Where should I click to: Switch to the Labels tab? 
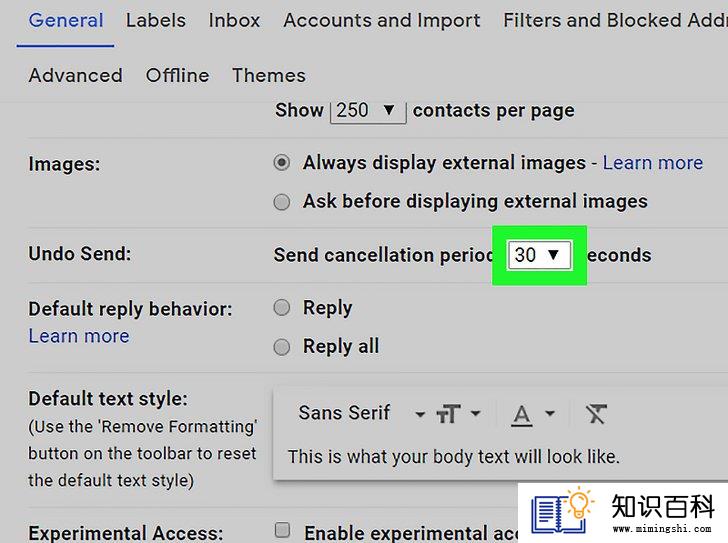156,20
